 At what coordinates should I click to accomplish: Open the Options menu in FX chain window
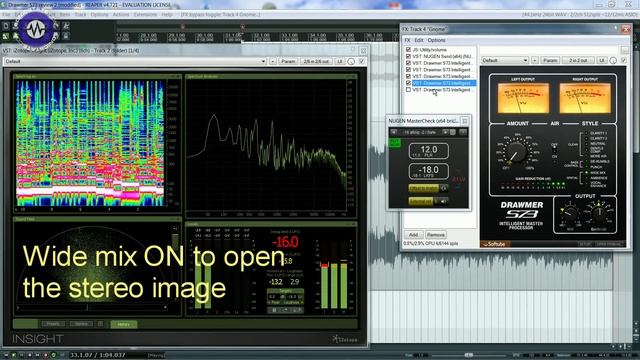tap(436, 40)
